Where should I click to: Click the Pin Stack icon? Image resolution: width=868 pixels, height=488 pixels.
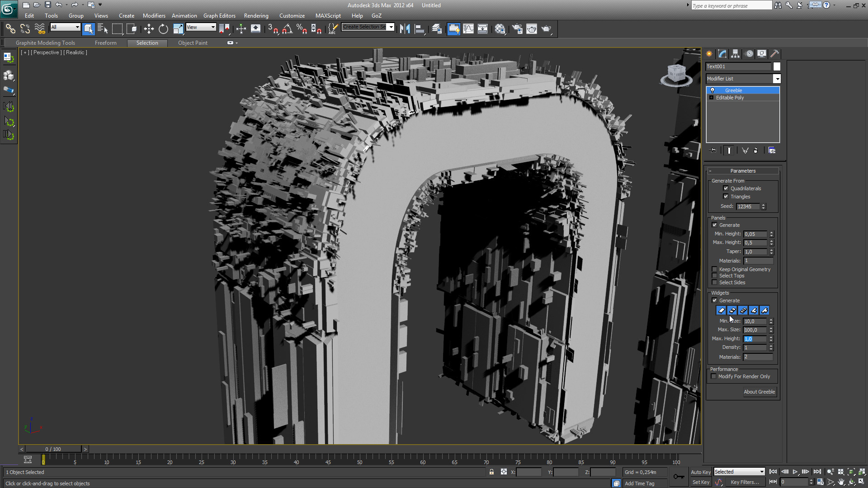(x=713, y=150)
